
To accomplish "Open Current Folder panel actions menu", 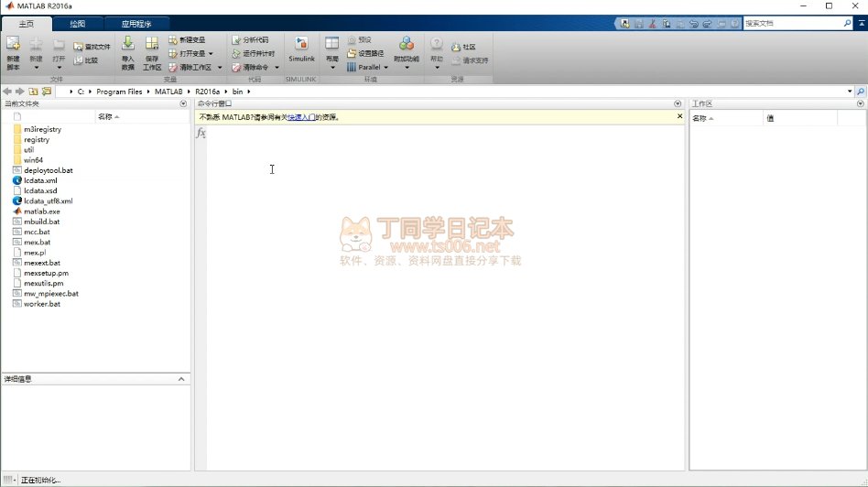I will (x=183, y=103).
